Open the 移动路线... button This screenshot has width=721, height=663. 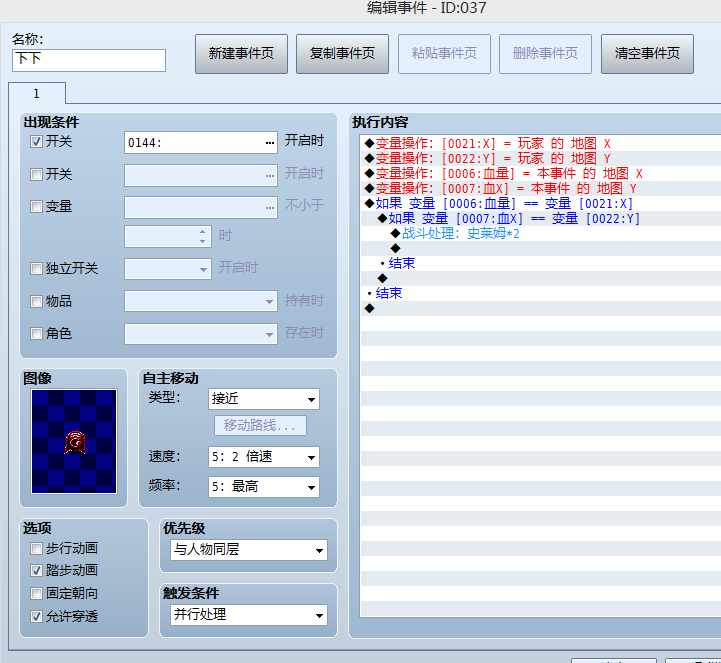click(x=260, y=425)
